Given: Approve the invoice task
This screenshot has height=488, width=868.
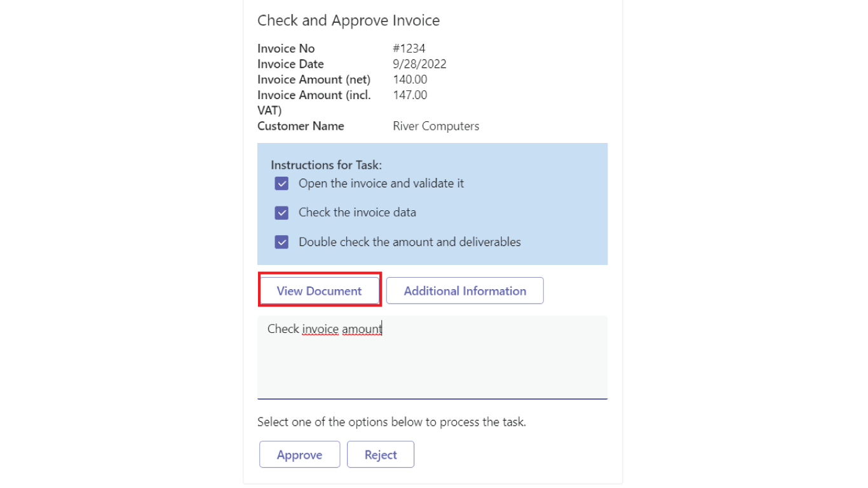Looking at the screenshot, I should pyautogui.click(x=299, y=454).
